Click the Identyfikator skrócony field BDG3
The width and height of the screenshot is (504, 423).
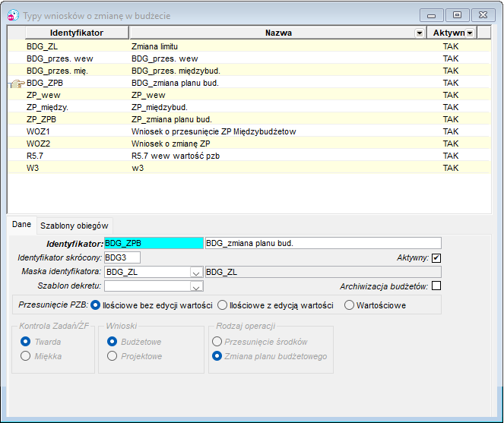pos(122,257)
